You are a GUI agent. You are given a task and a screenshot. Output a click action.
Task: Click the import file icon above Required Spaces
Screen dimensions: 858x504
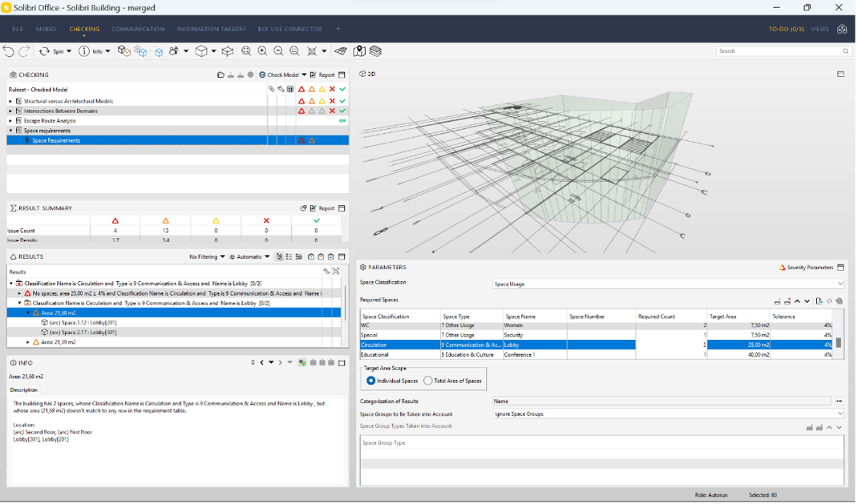[820, 301]
